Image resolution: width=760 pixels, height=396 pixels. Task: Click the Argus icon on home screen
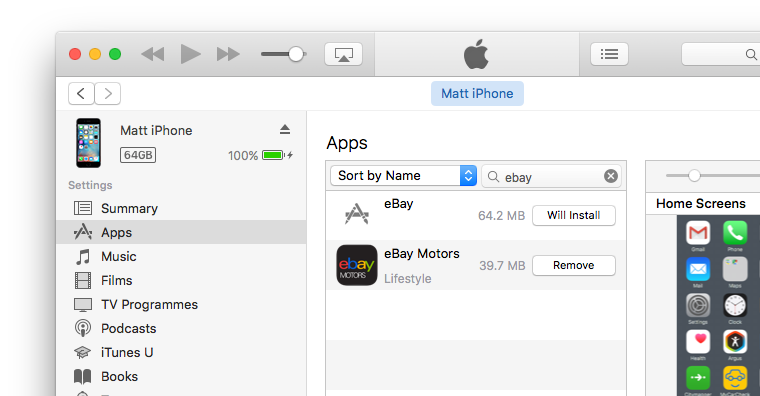[735, 342]
